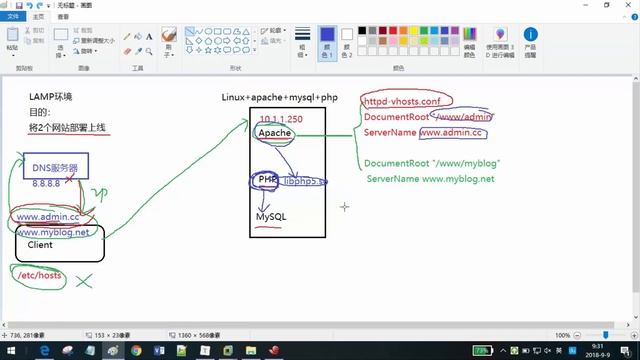Click the Redo arrow in the quick access toolbar
Viewport: 640px width, 360px height.
(40, 6)
